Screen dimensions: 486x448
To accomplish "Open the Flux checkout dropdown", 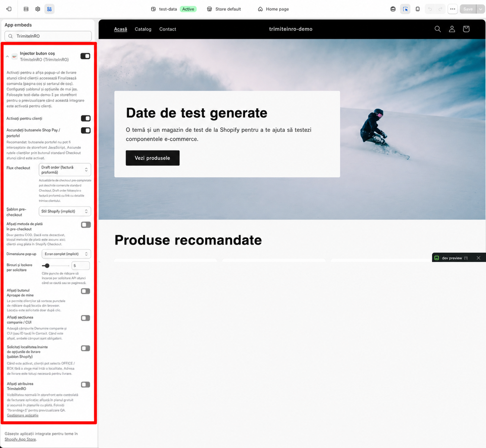I will coord(65,170).
